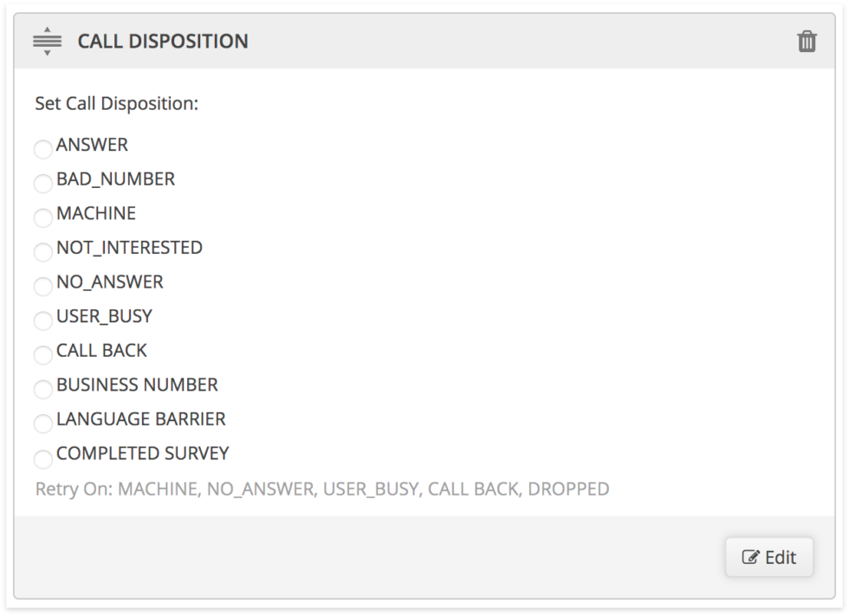
Task: Click the up arrow on reorder handle
Action: (x=47, y=29)
